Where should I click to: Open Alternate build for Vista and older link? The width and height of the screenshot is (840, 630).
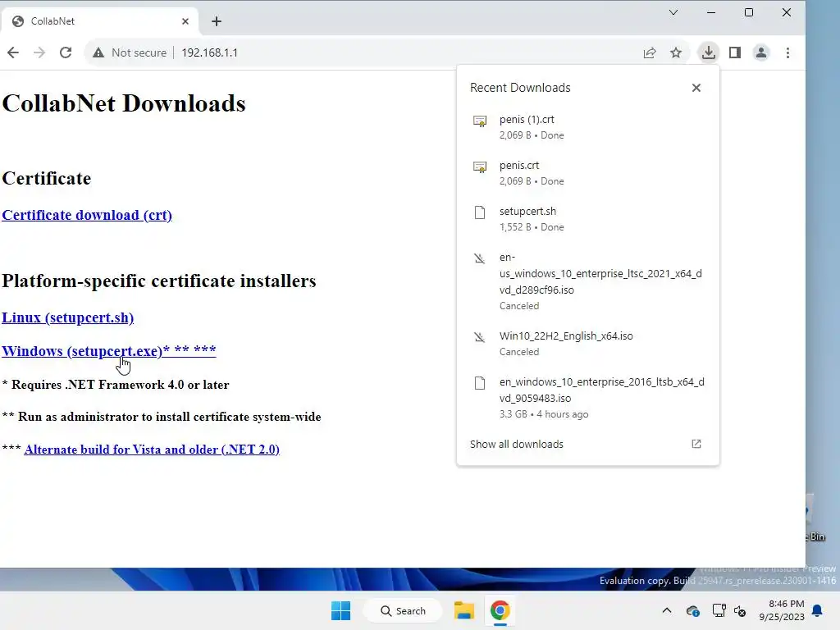pyautogui.click(x=152, y=450)
